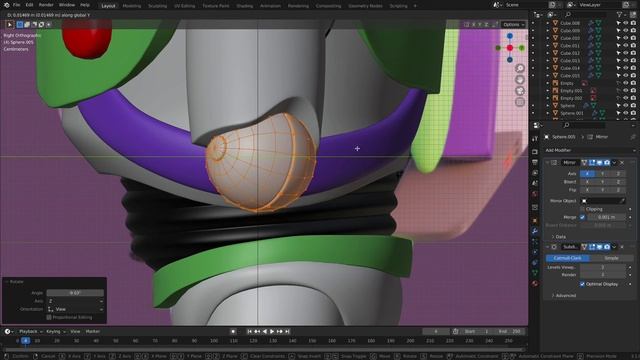Open the Help menu
640x360 pixels.
coord(84,5)
